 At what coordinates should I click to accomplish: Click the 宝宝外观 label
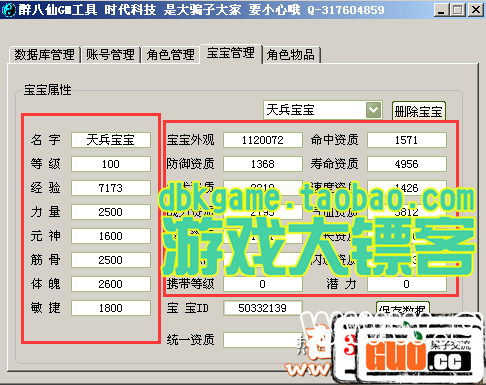pyautogui.click(x=191, y=140)
